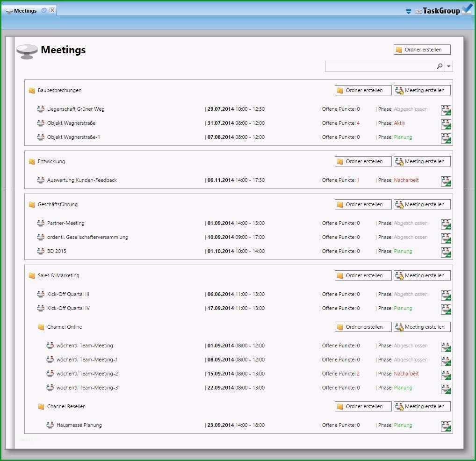The height and width of the screenshot is (461, 476).
Task: Click add-participant icon for Liegenschaft Grüner Weg
Action: pyautogui.click(x=446, y=110)
